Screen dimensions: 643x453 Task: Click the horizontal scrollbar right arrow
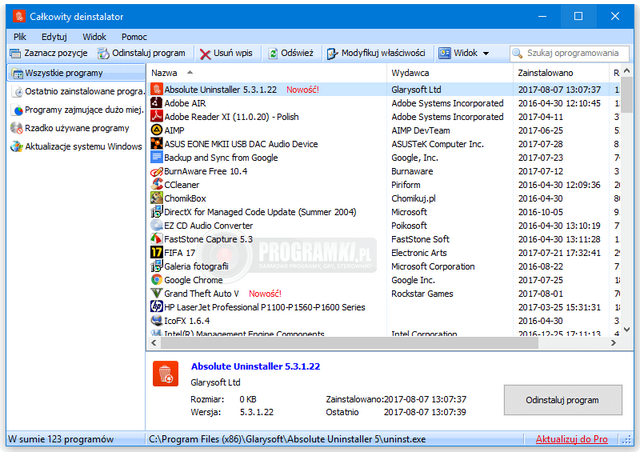613,343
